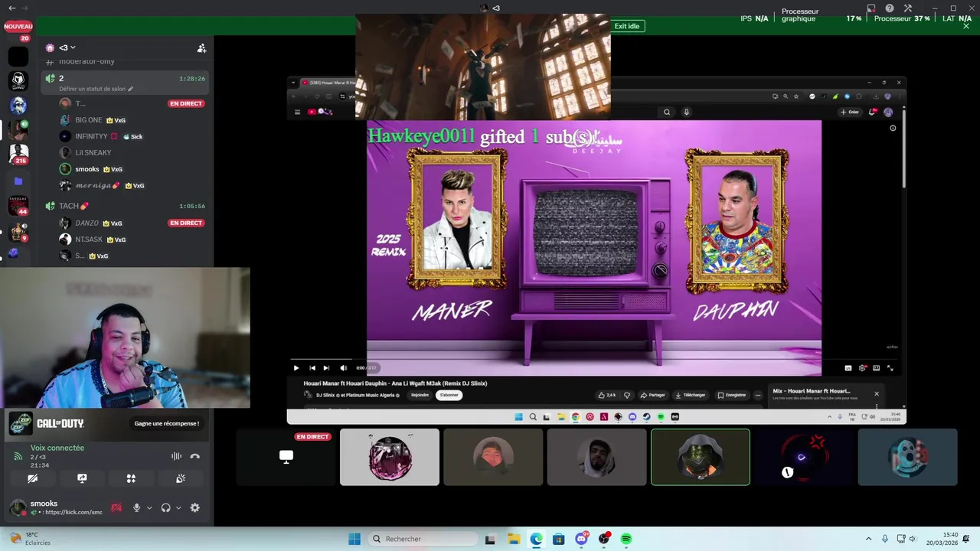Viewport: 980px width, 551px height.
Task: Turn on camera in Discord voice panel
Action: pos(32,478)
